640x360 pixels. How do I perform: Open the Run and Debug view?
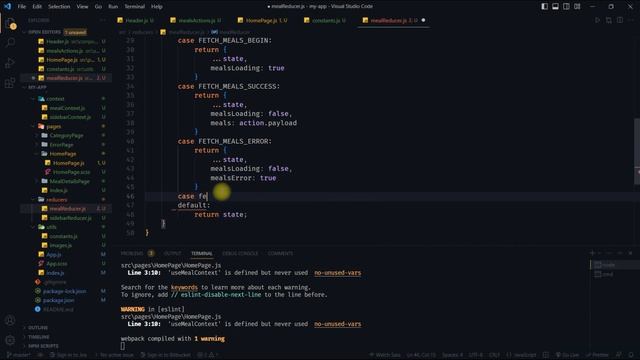10,63
